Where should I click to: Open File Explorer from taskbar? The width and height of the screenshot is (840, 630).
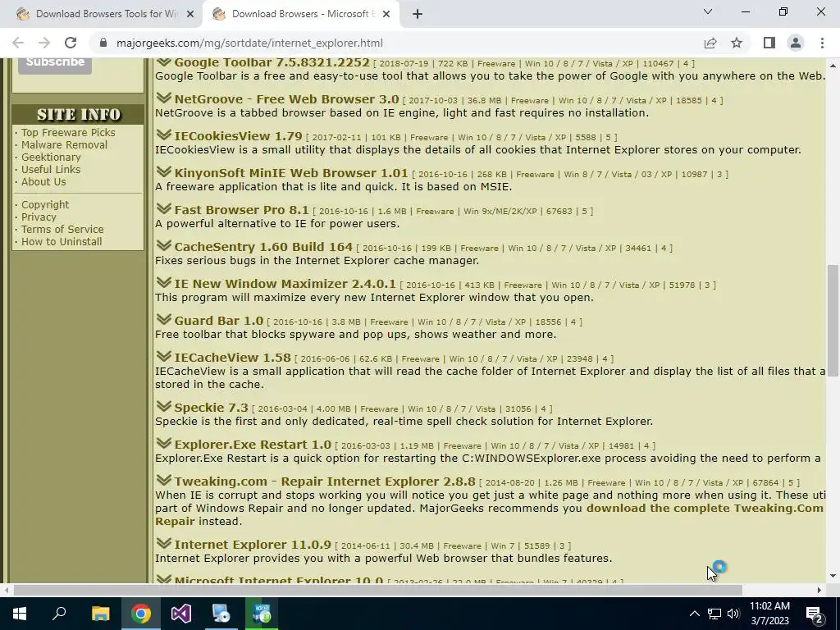(100, 614)
